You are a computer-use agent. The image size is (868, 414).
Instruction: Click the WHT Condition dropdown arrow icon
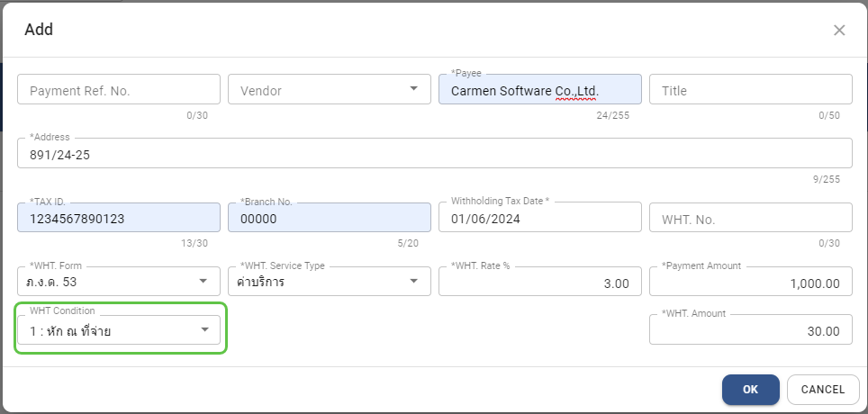[204, 330]
